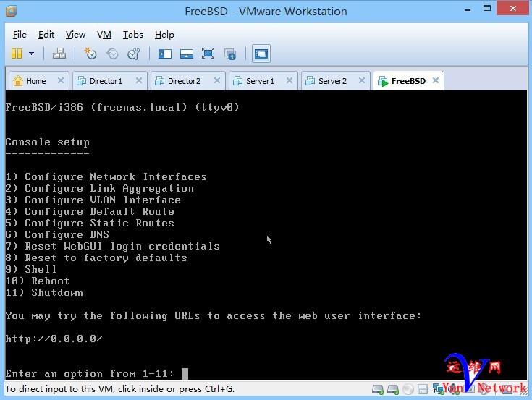Image resolution: width=532 pixels, height=400 pixels.
Task: Toggle the thumbnail bar icon
Action: click(187, 54)
